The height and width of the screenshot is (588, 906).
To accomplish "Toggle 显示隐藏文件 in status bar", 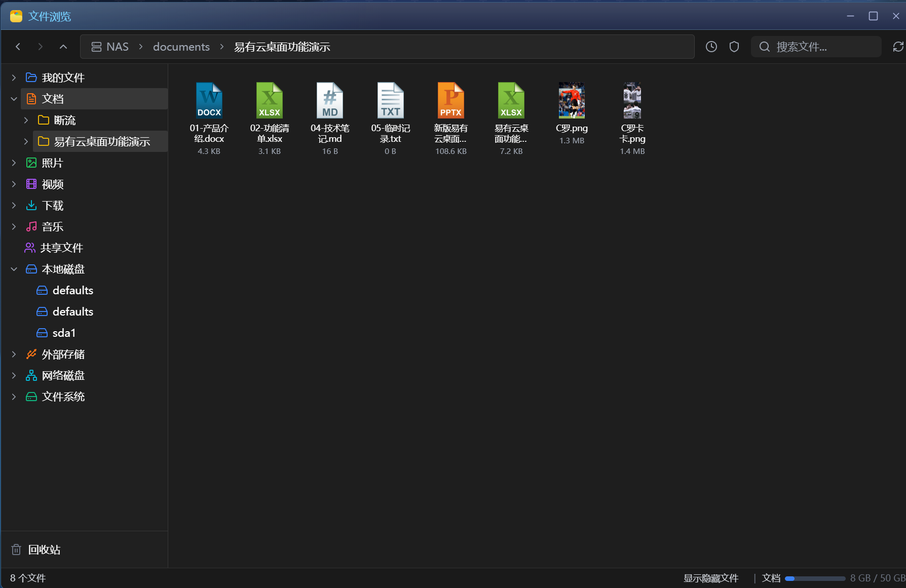I will click(711, 578).
